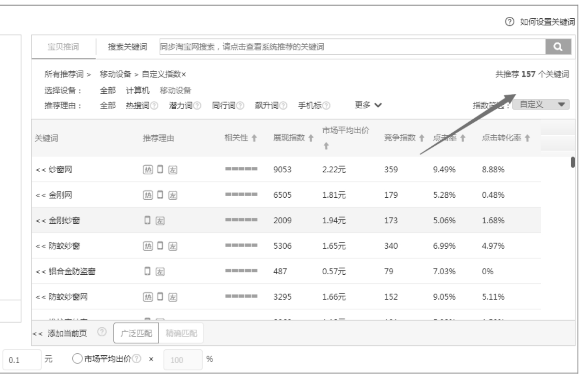
Task: Click the 9053 展现指数 value
Action: pos(282,170)
